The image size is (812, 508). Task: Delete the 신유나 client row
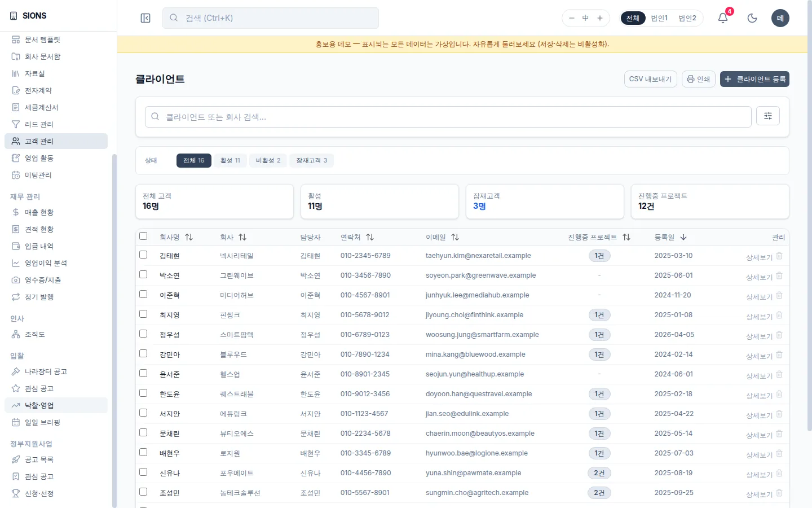[x=779, y=473]
